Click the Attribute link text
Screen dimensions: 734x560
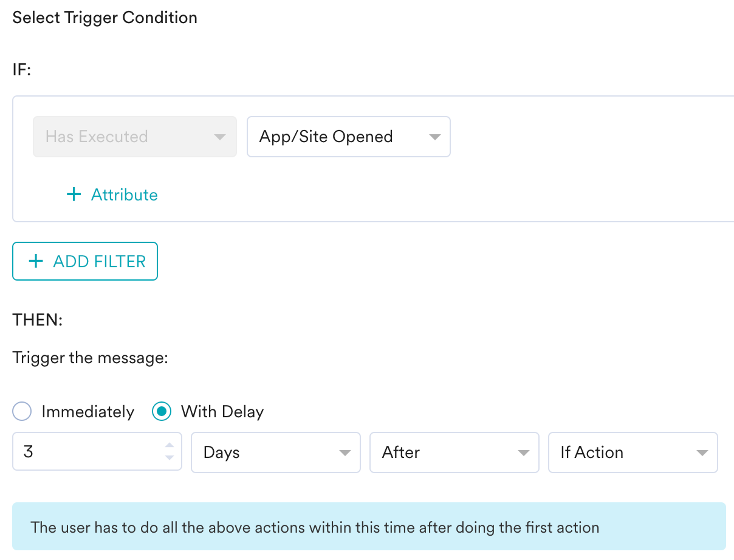[x=125, y=195]
